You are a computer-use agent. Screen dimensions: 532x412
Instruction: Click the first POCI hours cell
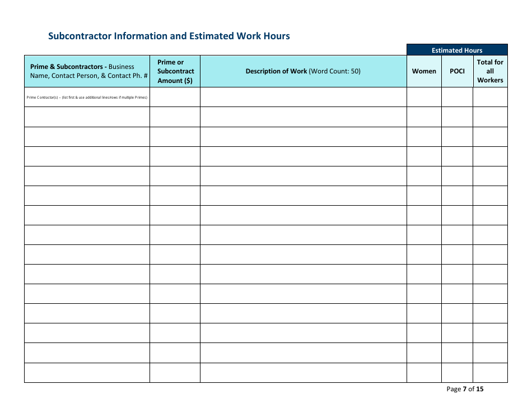457,116
